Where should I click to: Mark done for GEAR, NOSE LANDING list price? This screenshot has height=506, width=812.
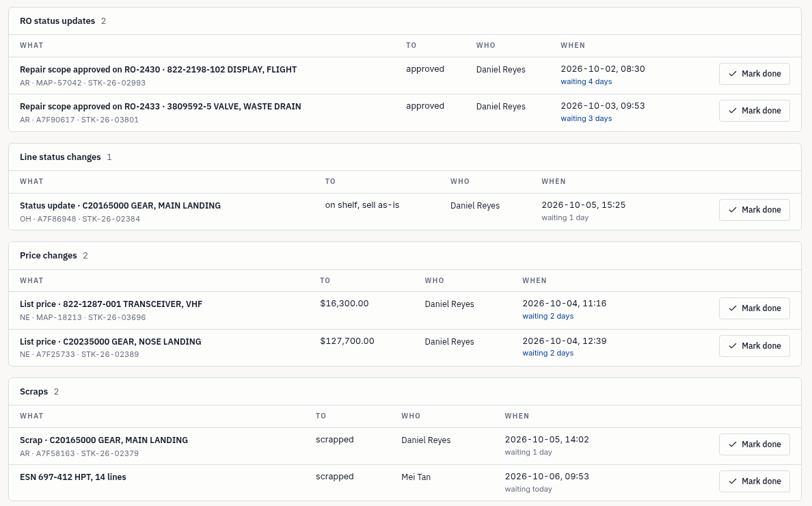click(754, 345)
